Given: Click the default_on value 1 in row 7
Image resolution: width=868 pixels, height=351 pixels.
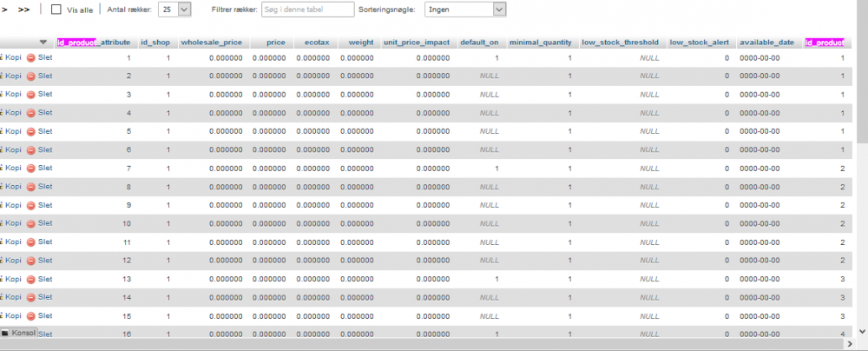Looking at the screenshot, I should tap(496, 169).
